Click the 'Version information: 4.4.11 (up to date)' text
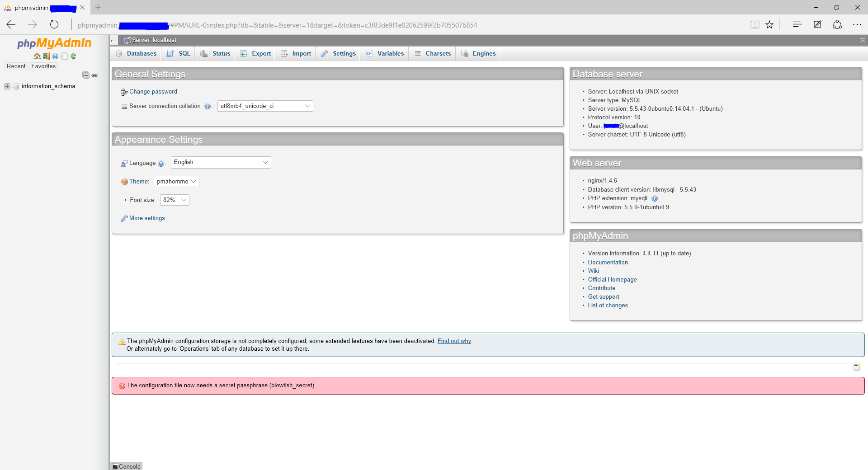Viewport: 868px width, 470px height. (x=639, y=254)
